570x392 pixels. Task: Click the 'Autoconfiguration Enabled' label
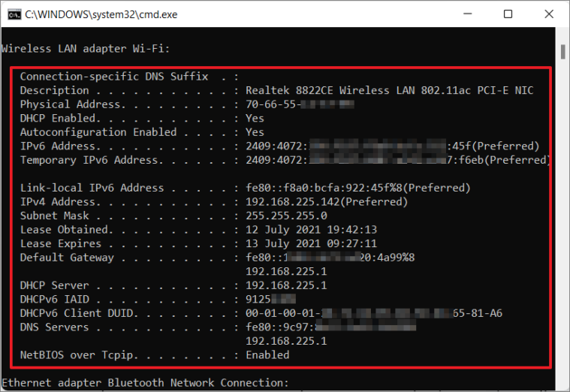(98, 132)
